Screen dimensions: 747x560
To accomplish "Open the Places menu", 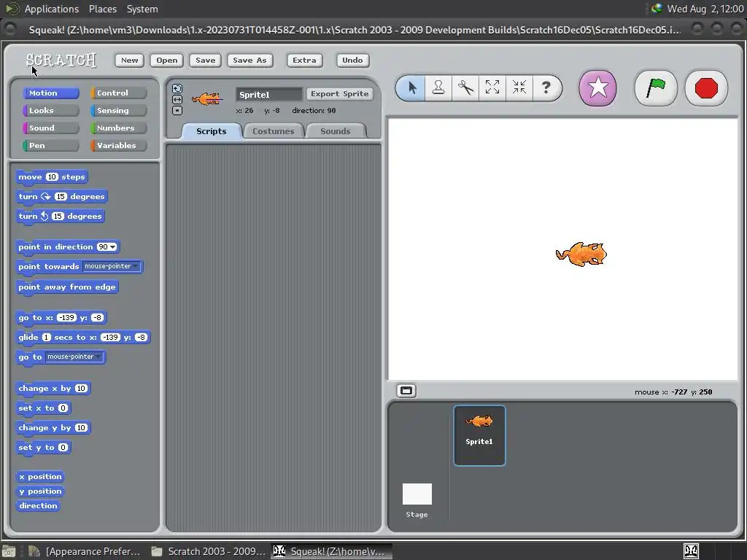I will point(103,9).
